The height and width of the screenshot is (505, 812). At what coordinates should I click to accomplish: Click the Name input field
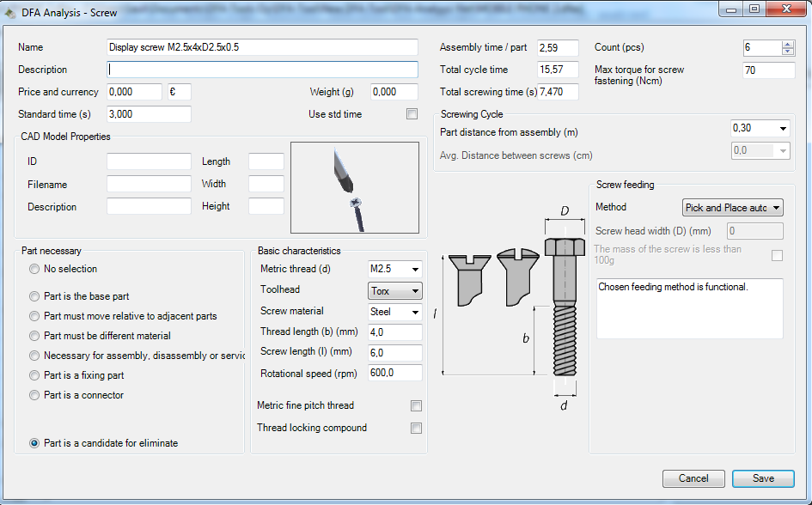(263, 47)
